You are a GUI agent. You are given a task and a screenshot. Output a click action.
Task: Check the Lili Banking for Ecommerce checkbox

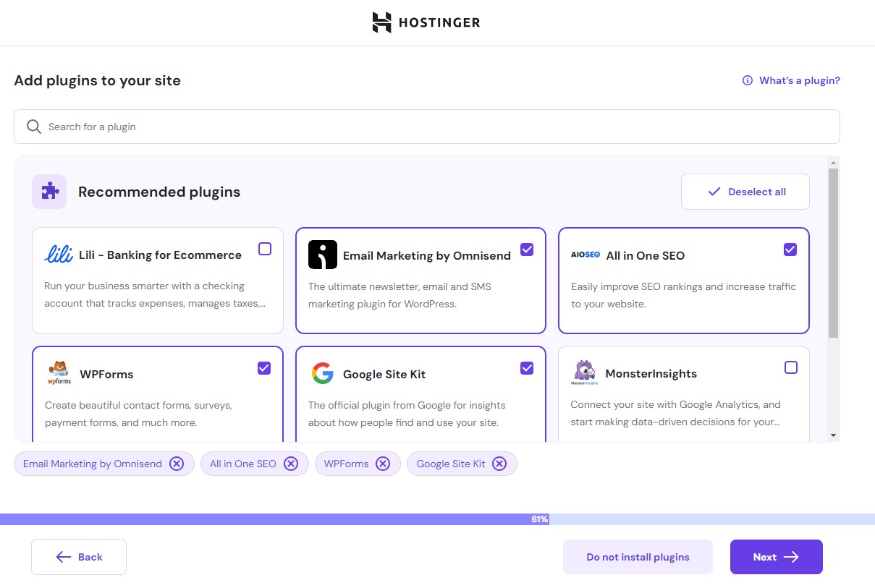tap(265, 249)
